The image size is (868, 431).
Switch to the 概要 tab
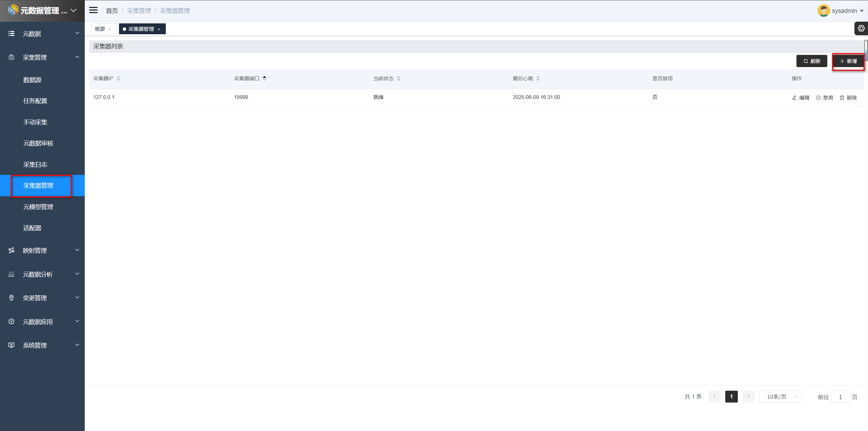coord(100,29)
